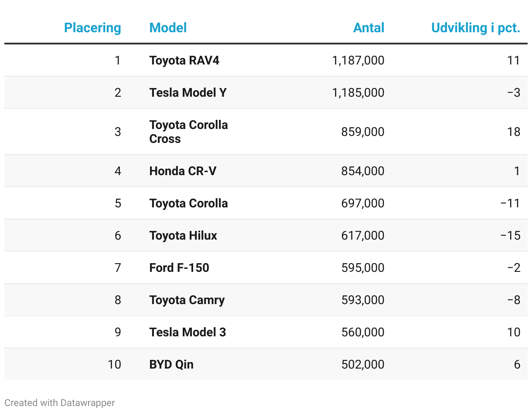Image resolution: width=532 pixels, height=413 pixels.
Task: Click the 697,000 value for Toyota Corolla
Action: coord(363,203)
